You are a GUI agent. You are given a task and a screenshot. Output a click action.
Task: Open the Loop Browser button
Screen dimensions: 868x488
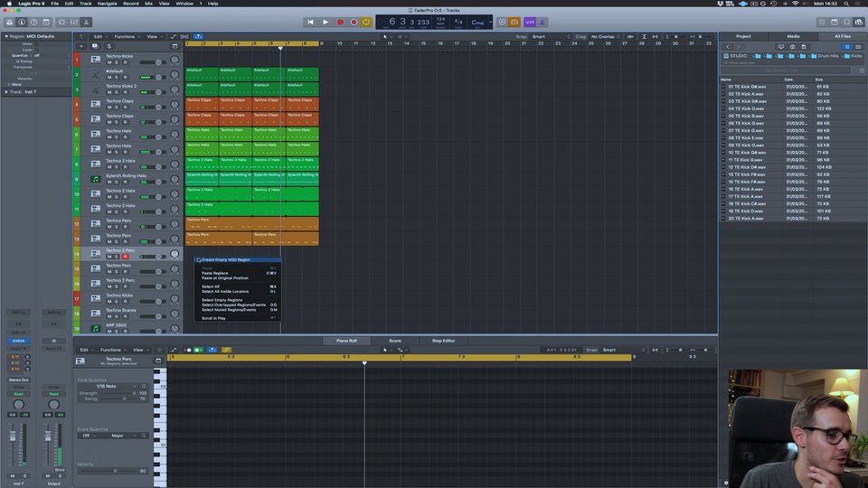(x=847, y=22)
